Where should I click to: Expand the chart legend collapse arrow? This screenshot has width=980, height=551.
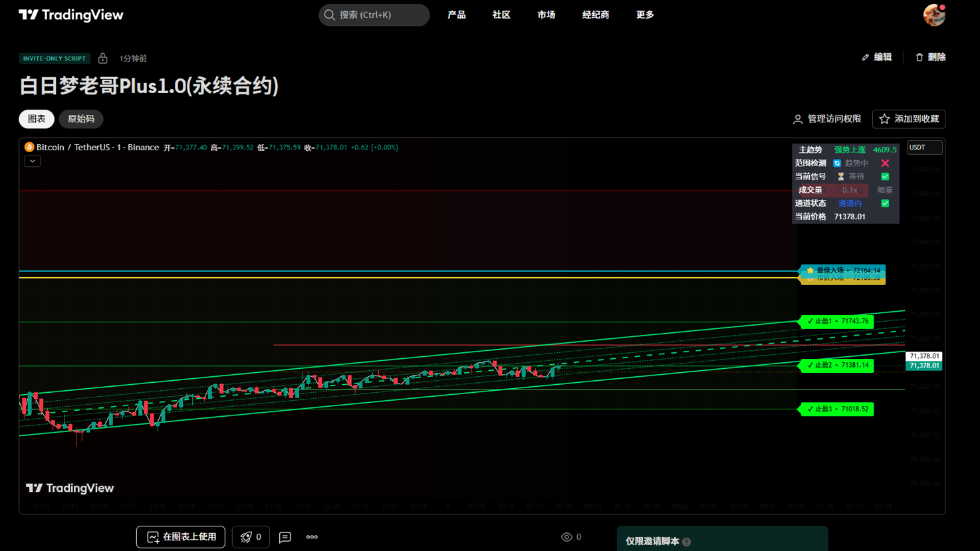click(x=33, y=161)
